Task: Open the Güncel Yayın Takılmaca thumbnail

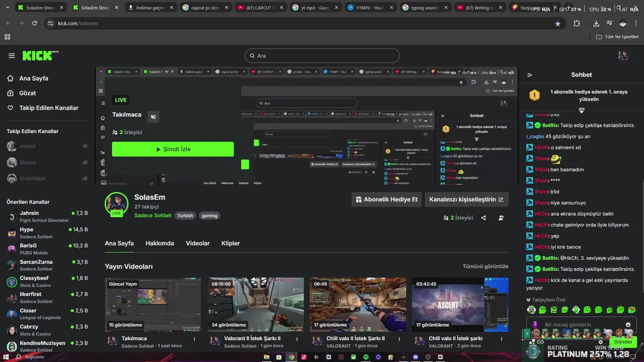Action: coord(153,305)
